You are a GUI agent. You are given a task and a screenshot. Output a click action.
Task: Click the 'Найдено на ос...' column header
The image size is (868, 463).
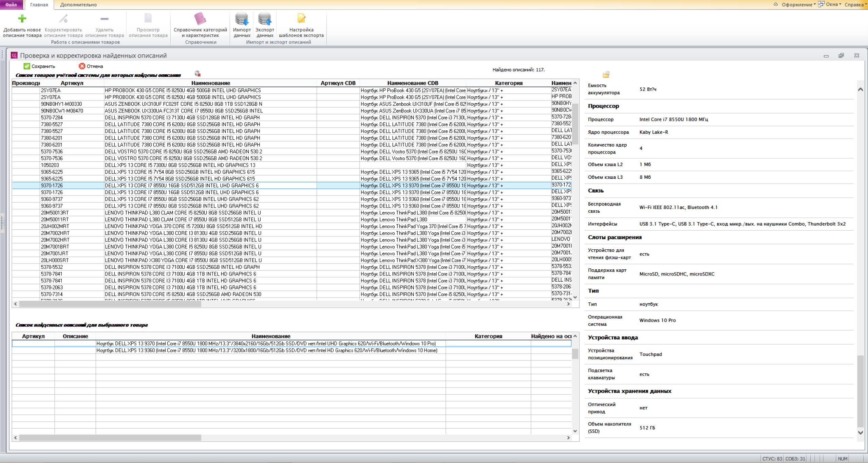pos(551,336)
